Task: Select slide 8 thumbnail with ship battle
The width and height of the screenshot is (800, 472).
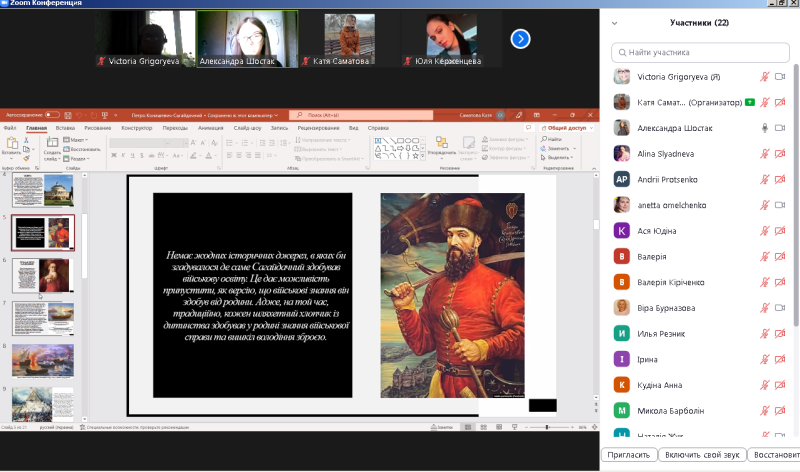Action: 43,361
